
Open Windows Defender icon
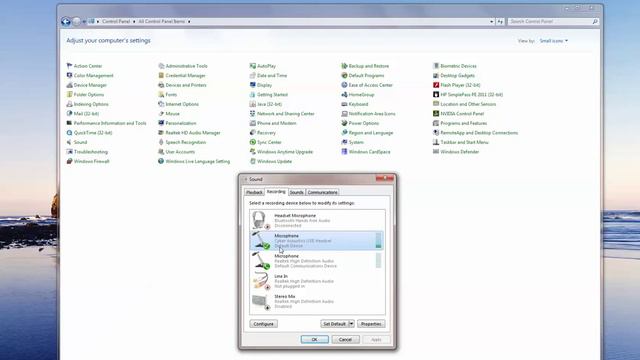pos(436,151)
